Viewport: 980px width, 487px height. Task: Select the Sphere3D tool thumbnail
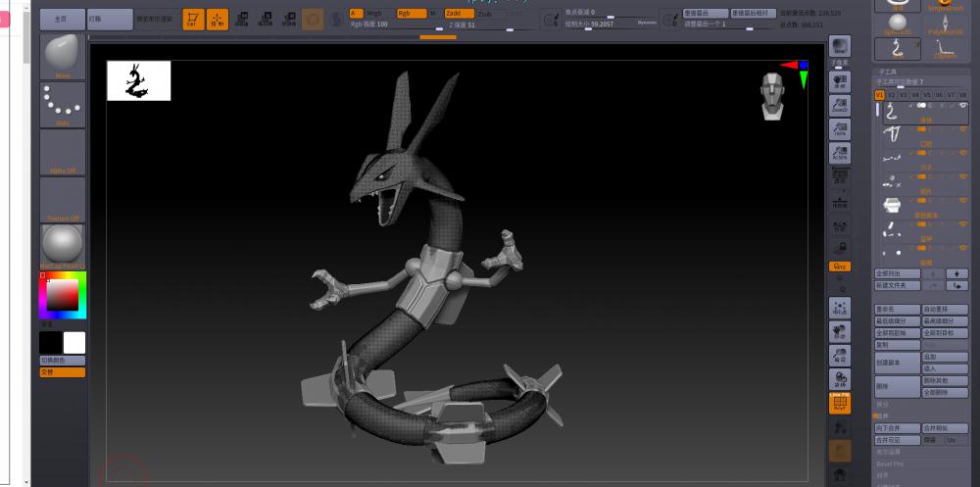click(x=898, y=24)
